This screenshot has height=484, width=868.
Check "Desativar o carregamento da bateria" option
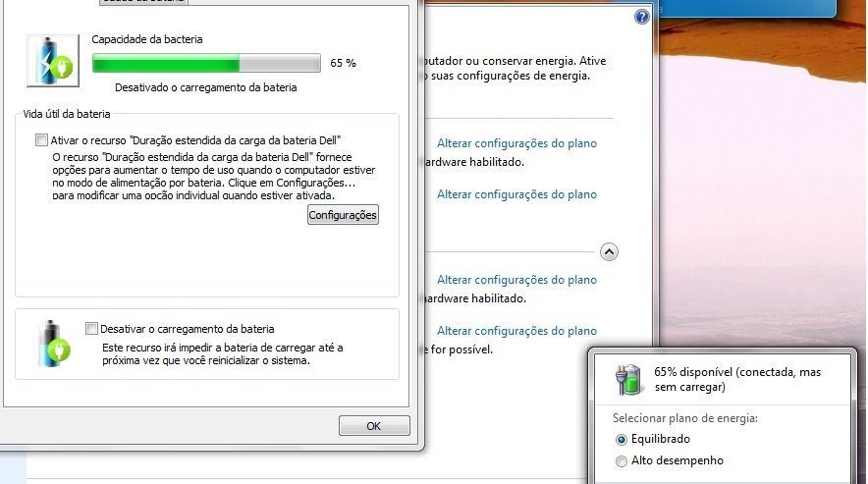tap(92, 328)
